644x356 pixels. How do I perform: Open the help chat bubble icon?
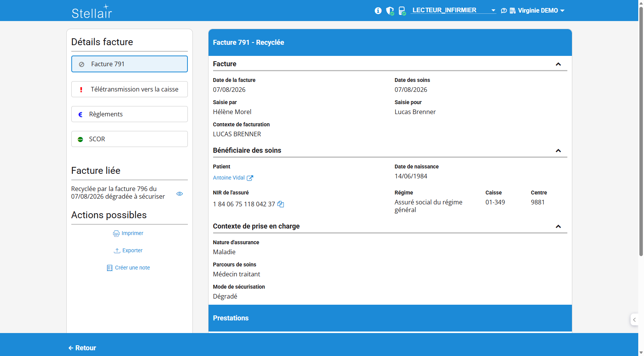(x=504, y=11)
